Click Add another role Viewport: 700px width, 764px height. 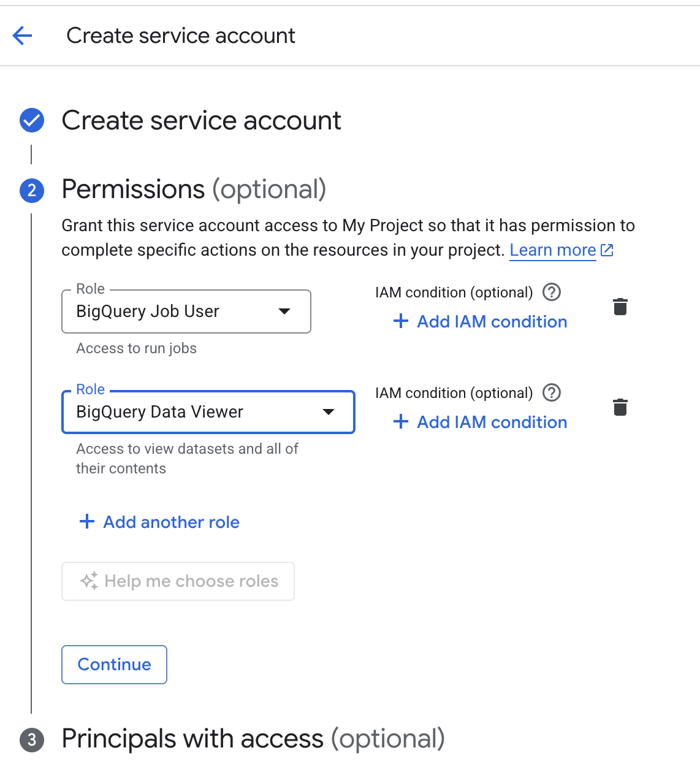pos(171,522)
